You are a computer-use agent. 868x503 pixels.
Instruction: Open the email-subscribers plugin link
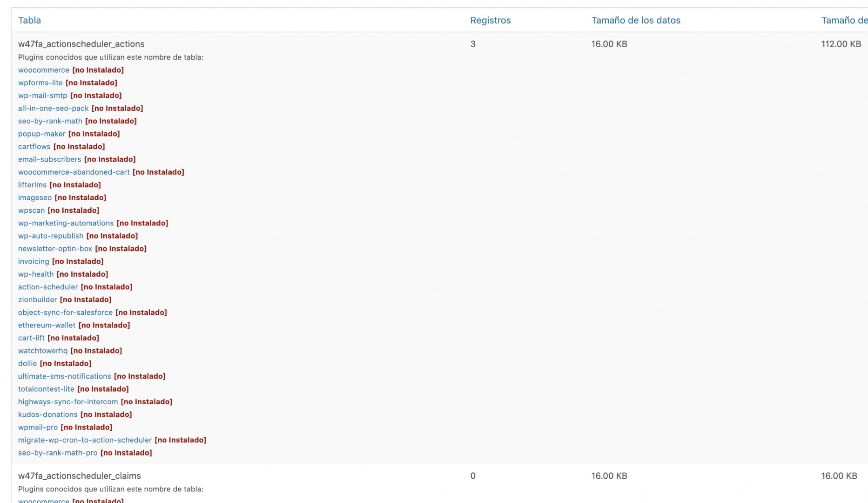point(50,159)
